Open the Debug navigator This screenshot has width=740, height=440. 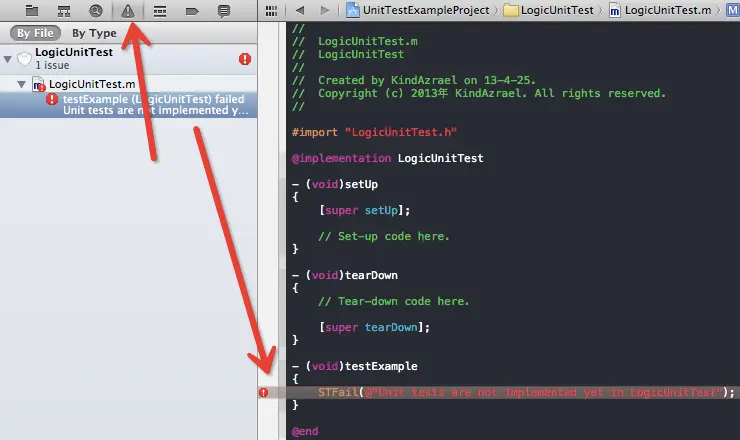pos(160,10)
